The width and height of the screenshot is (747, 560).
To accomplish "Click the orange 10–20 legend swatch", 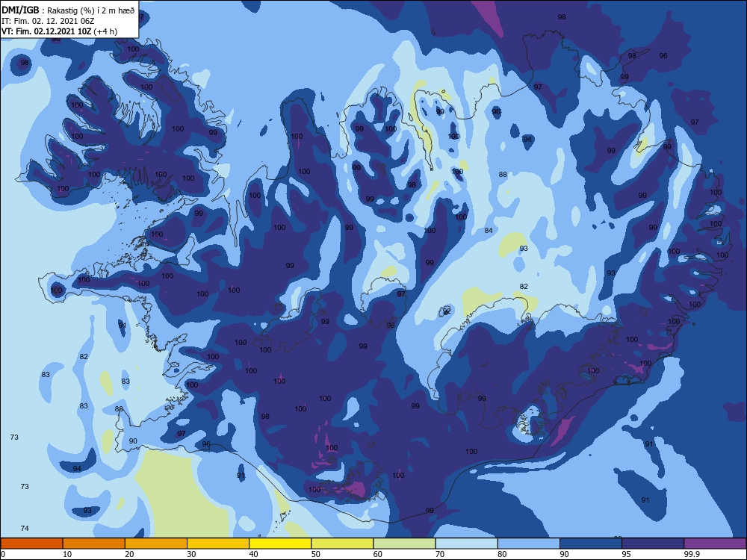I will click(94, 544).
